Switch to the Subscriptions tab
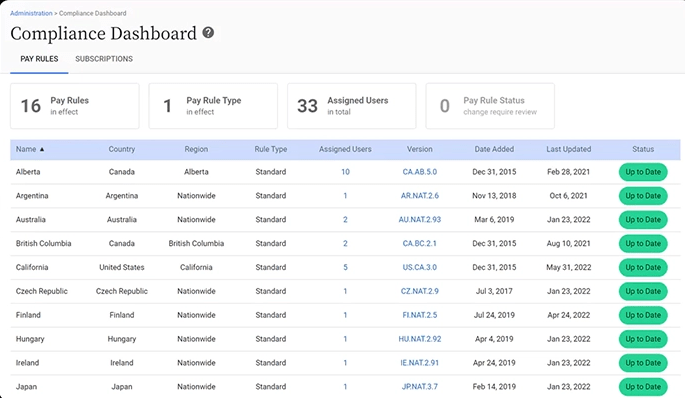This screenshot has height=398, width=685. [104, 59]
